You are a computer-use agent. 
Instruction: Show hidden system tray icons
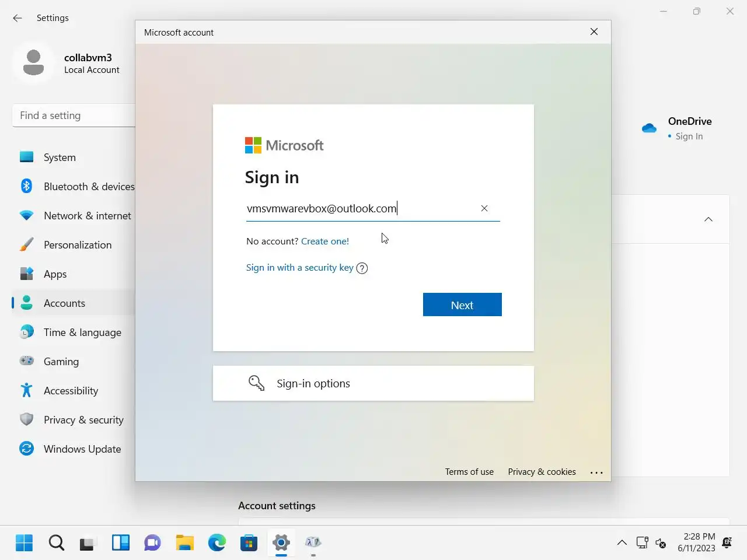point(622,542)
